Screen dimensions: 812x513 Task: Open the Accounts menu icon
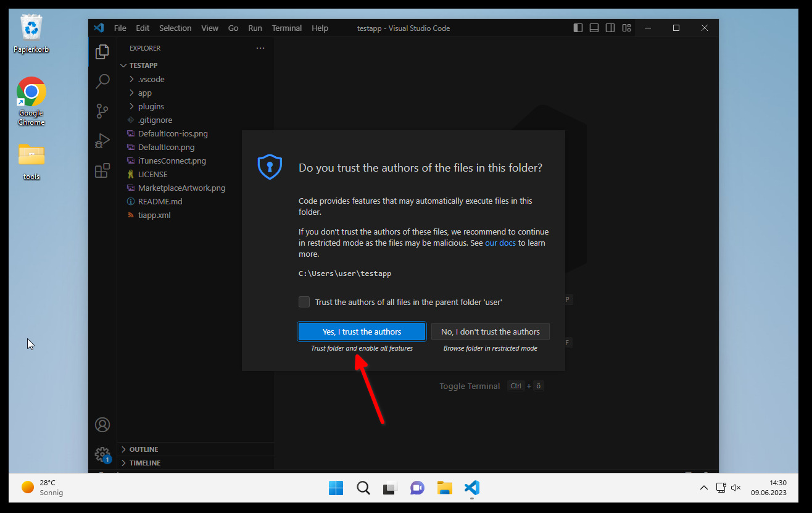[102, 425]
